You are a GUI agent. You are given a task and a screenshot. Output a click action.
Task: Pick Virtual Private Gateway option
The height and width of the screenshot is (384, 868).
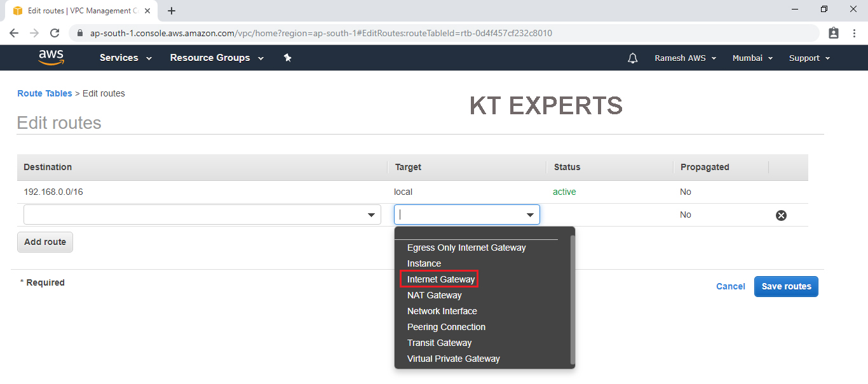[453, 359]
